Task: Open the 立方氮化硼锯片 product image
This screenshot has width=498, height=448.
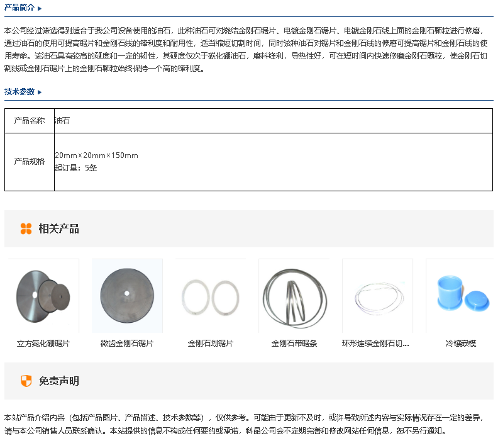Action: pyautogui.click(x=43, y=296)
